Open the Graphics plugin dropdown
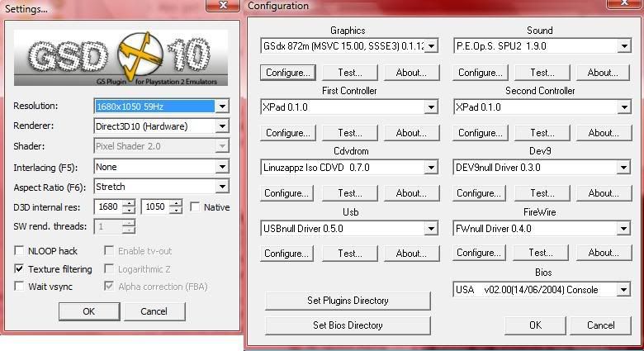 pos(349,46)
